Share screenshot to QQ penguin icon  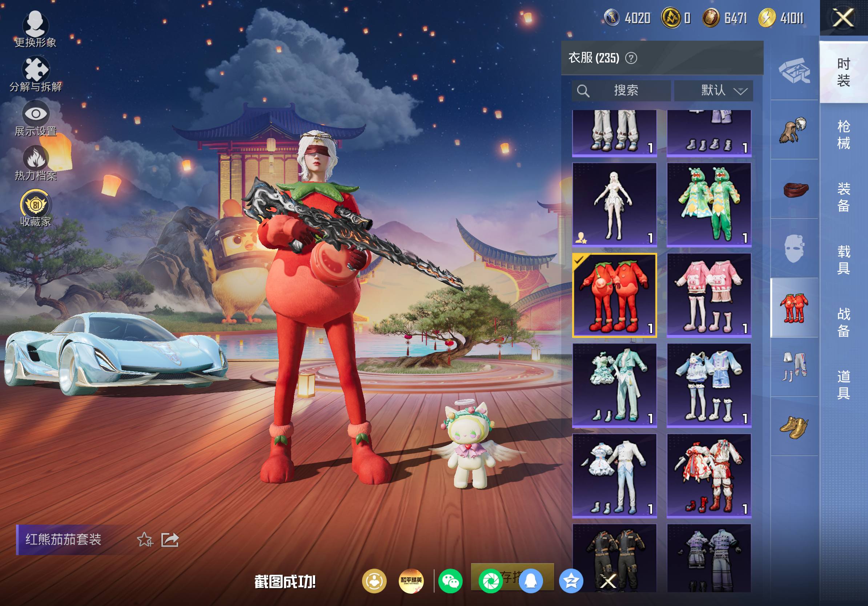point(531,581)
